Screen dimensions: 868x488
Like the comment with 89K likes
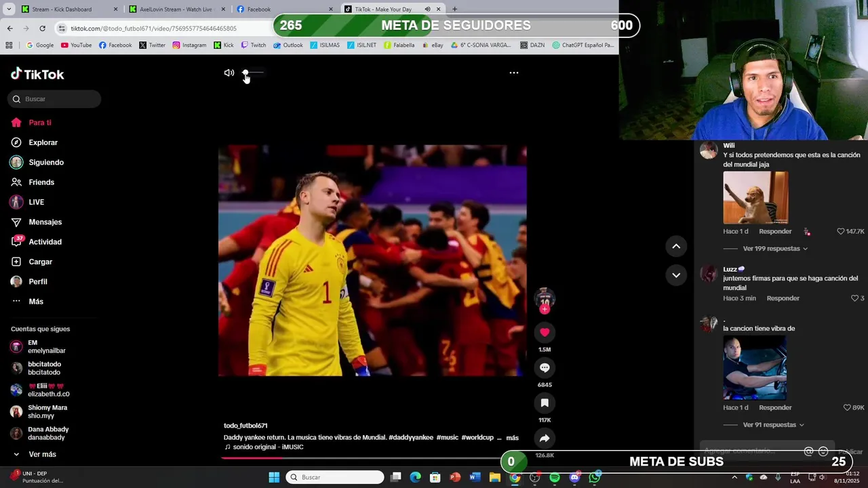[847, 407]
